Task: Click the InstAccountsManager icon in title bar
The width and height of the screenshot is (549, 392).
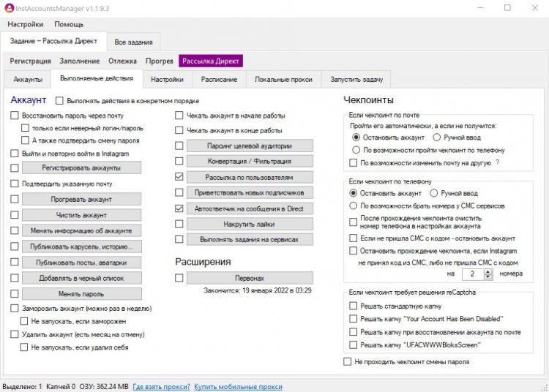Action: pyautogui.click(x=8, y=8)
